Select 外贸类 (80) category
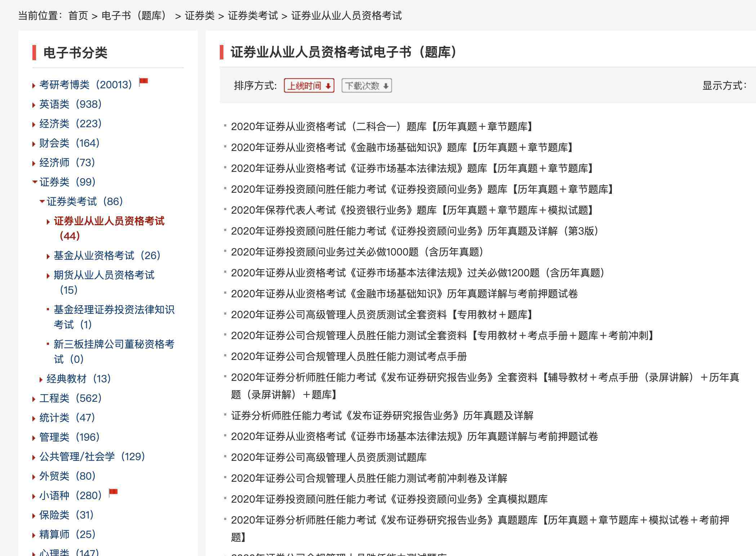Image resolution: width=756 pixels, height=556 pixels. [x=67, y=476]
